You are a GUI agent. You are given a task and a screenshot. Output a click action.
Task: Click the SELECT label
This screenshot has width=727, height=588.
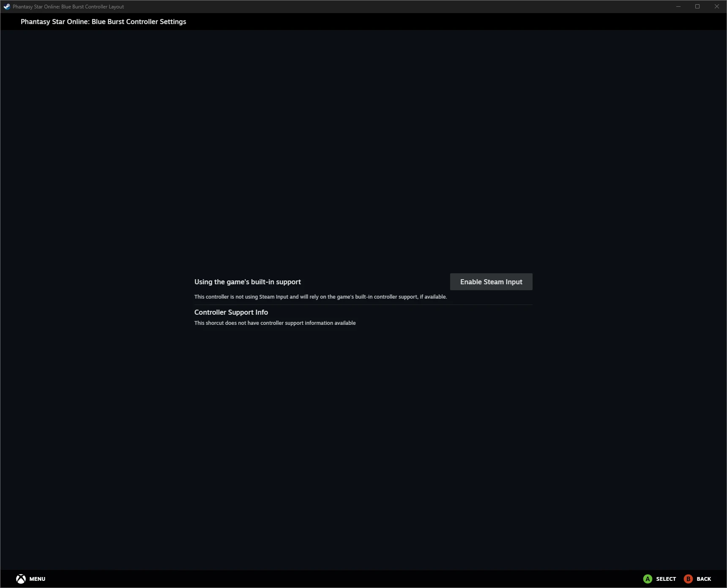[x=665, y=579]
